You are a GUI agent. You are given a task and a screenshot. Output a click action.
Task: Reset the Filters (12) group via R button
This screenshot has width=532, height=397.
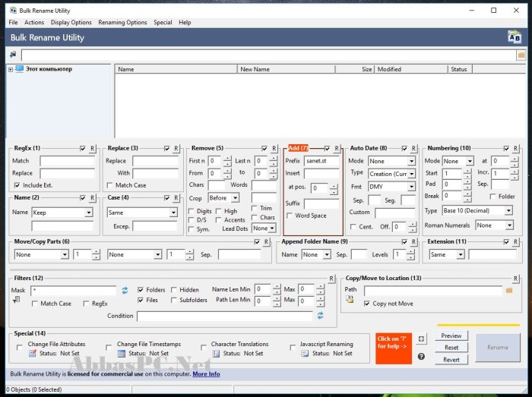(331, 279)
